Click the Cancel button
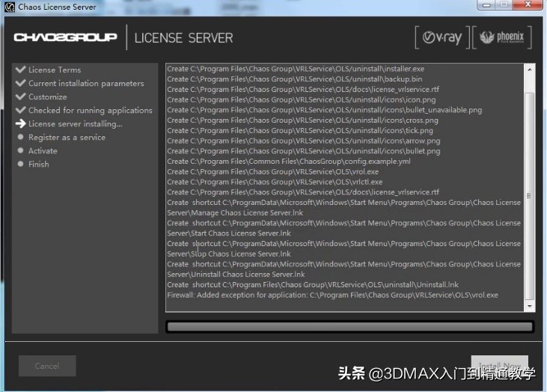547x392 pixels. pyautogui.click(x=47, y=366)
